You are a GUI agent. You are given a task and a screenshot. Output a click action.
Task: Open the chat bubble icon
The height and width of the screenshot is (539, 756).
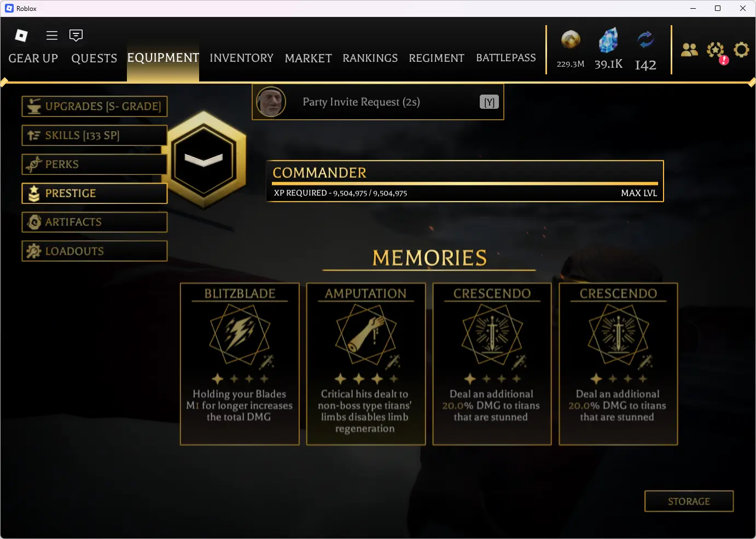click(76, 36)
